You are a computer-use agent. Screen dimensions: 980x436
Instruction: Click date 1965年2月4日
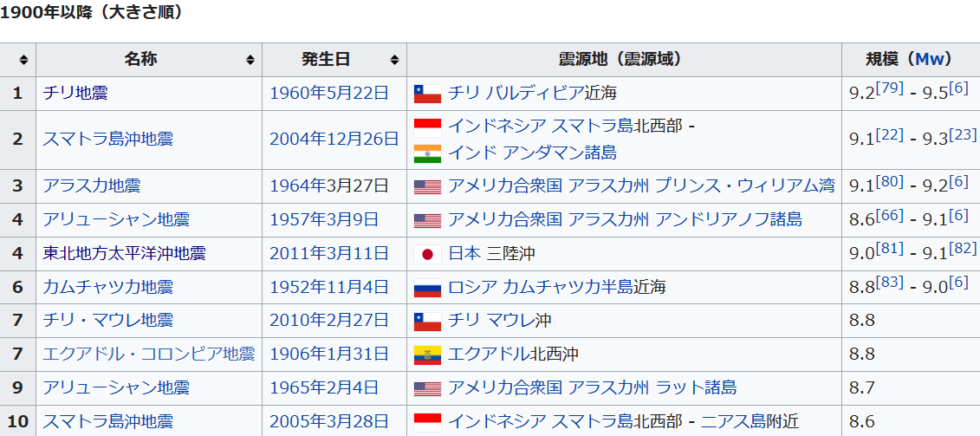(x=324, y=388)
